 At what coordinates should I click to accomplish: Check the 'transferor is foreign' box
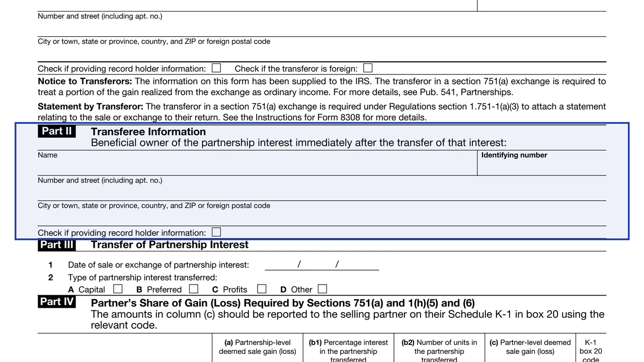(368, 68)
